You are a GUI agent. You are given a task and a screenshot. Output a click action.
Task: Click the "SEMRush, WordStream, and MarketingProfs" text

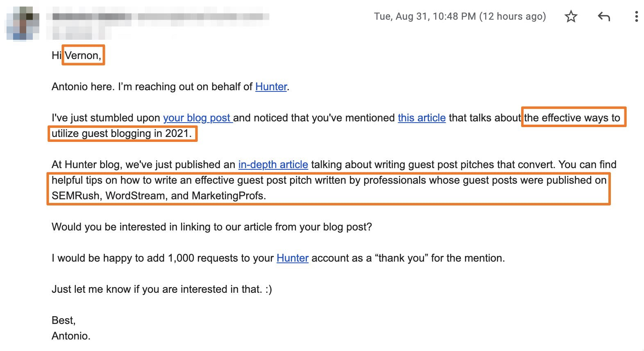[x=159, y=196]
